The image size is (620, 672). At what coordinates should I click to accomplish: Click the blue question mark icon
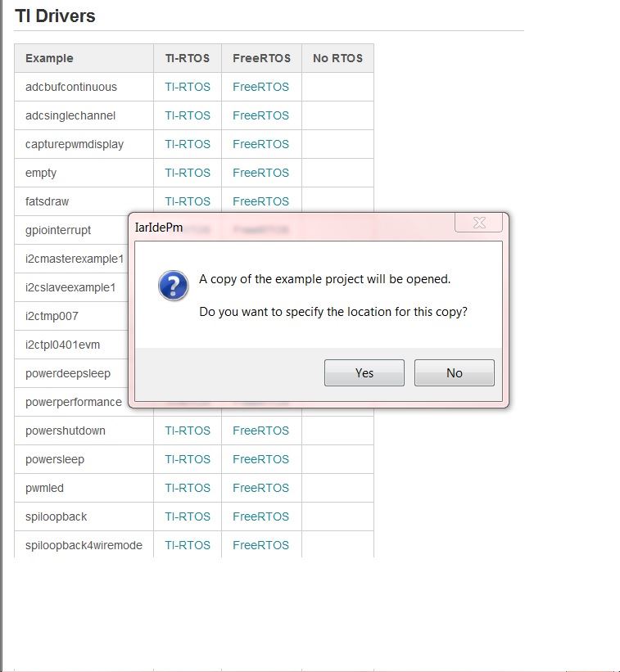174,286
